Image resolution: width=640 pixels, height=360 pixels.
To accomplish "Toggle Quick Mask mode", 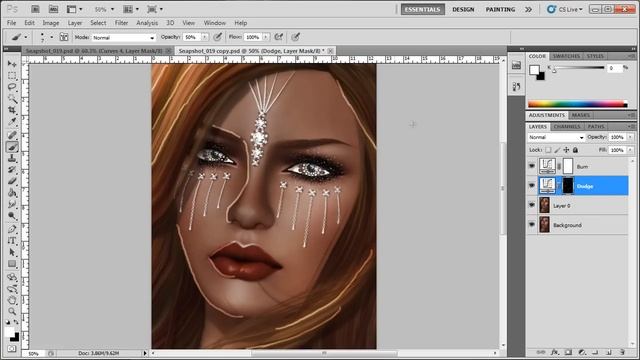I will point(12,349).
